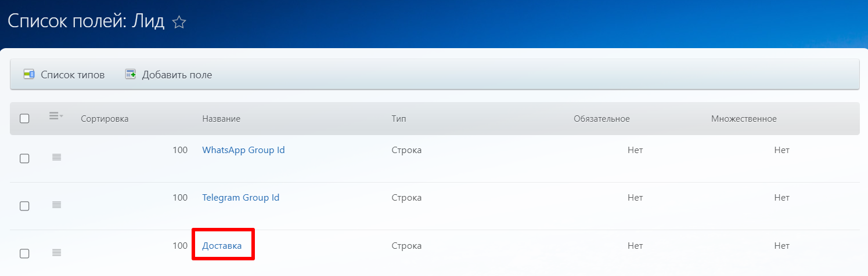The image size is (868, 276).
Task: Open the Telegram Group Id row menu icon
Action: pyautogui.click(x=56, y=205)
